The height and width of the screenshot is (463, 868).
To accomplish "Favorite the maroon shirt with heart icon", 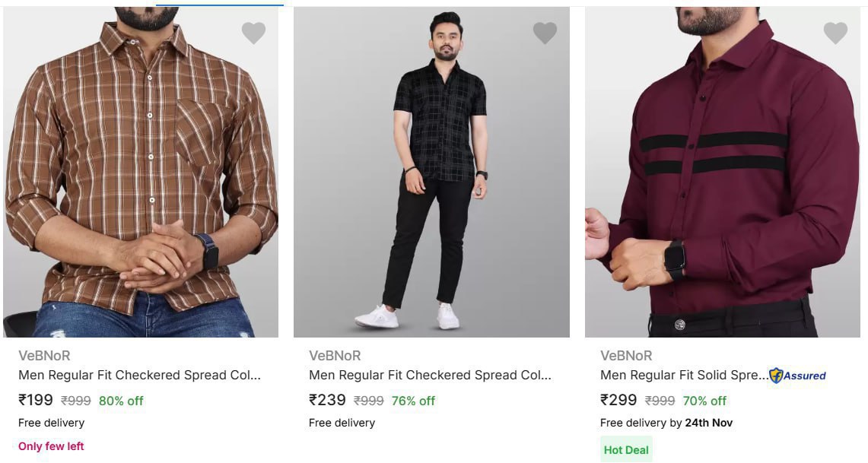I will [835, 33].
